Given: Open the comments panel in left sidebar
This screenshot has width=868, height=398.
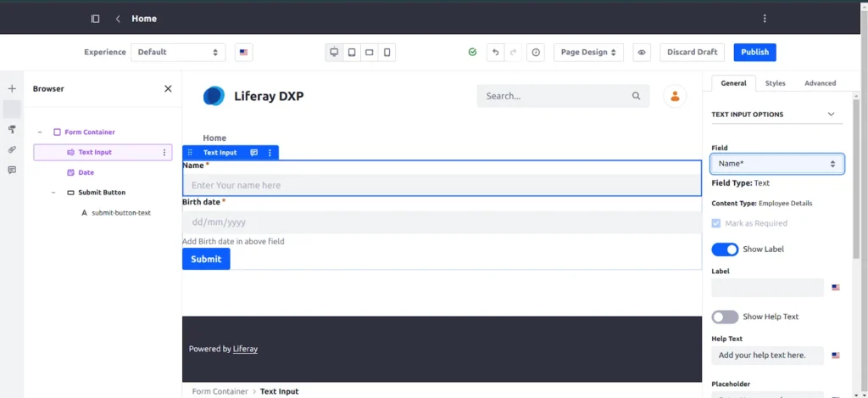Looking at the screenshot, I should [x=12, y=170].
